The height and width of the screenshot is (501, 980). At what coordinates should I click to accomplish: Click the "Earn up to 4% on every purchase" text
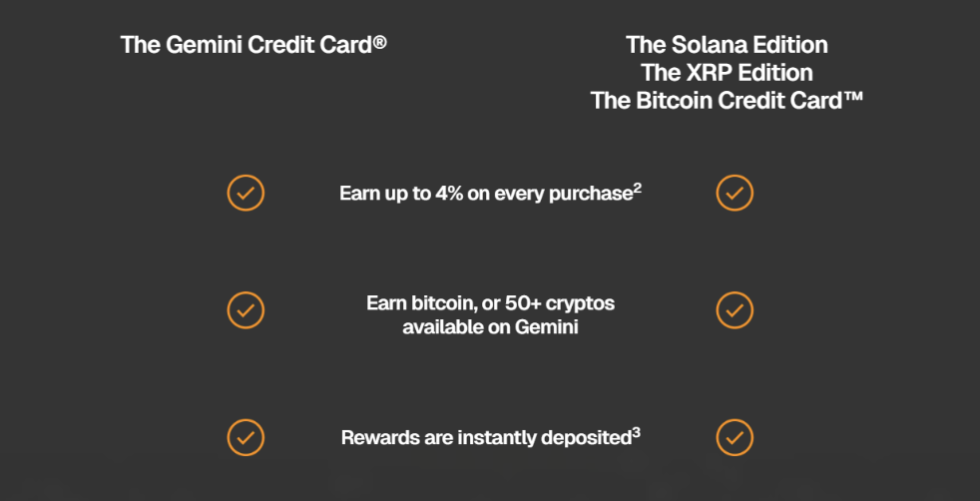(x=485, y=194)
